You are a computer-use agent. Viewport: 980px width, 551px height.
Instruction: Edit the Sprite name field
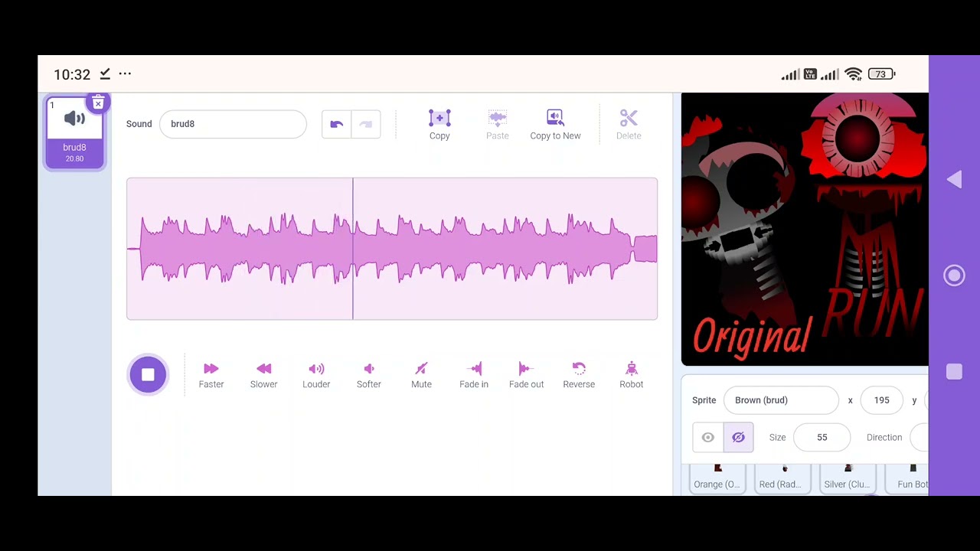pyautogui.click(x=781, y=400)
